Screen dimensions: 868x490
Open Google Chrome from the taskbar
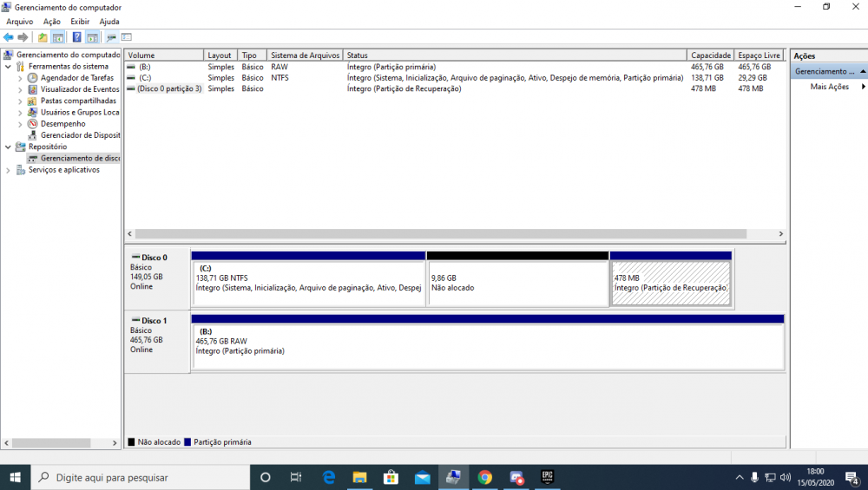pyautogui.click(x=484, y=477)
